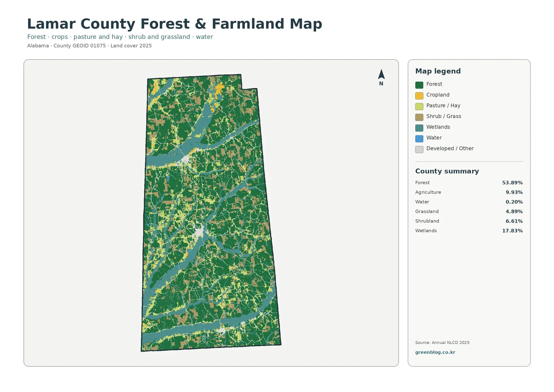Click the Pasture / Hay legend label
The width and height of the screenshot is (554, 392).
[x=443, y=106]
